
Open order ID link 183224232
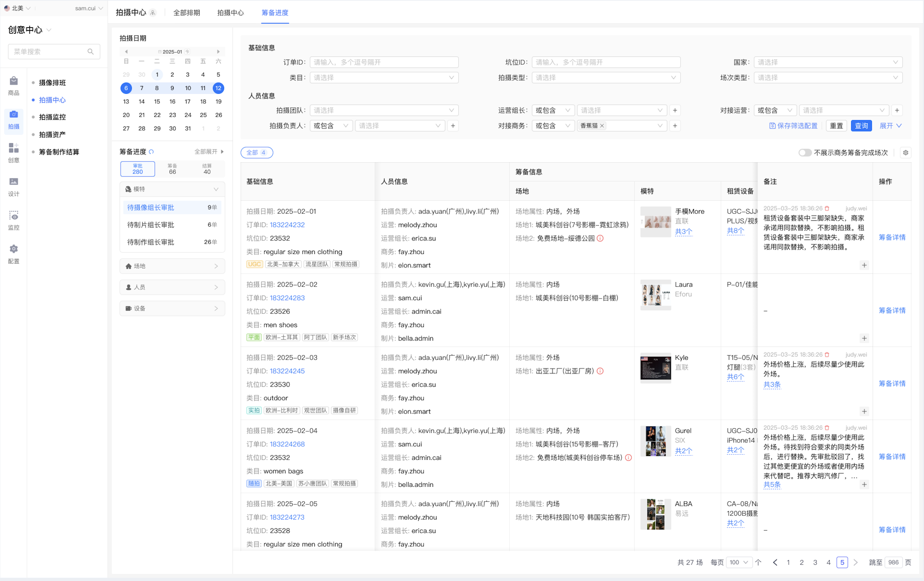[287, 225]
